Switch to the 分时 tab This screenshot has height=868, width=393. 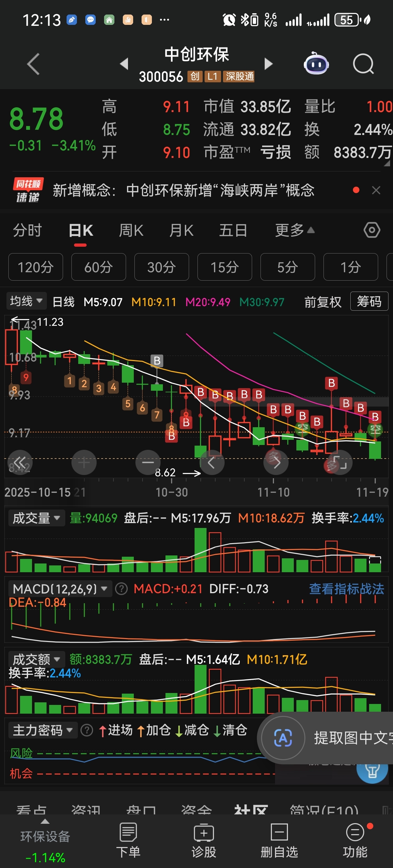27,231
